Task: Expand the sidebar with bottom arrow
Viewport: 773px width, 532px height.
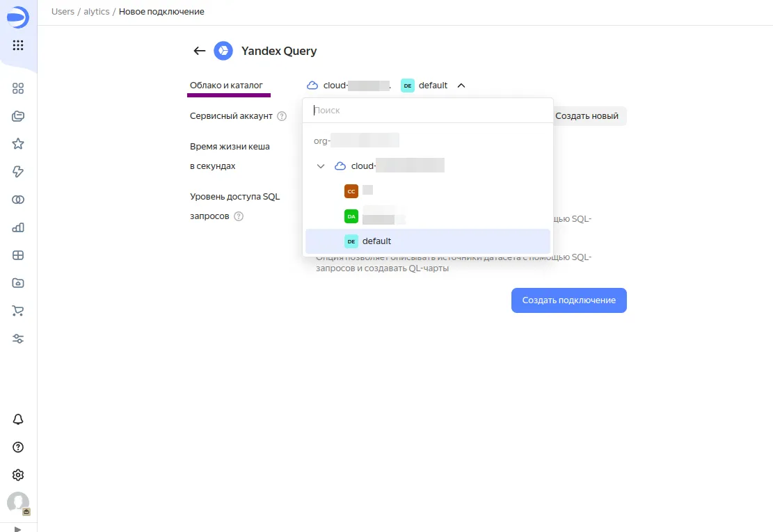Action: click(18, 529)
